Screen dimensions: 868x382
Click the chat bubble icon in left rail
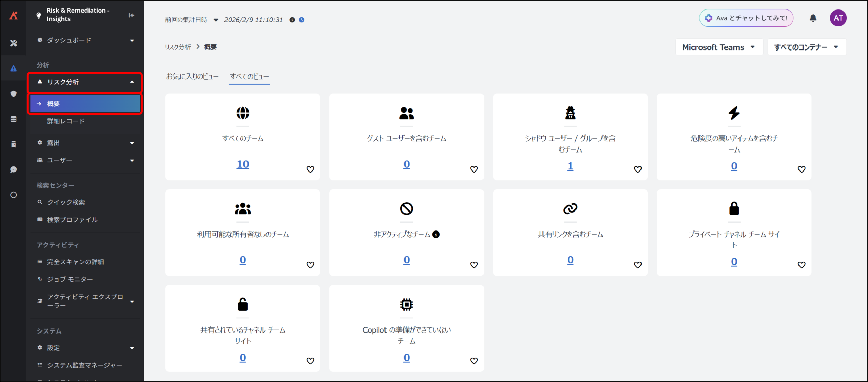(x=13, y=169)
